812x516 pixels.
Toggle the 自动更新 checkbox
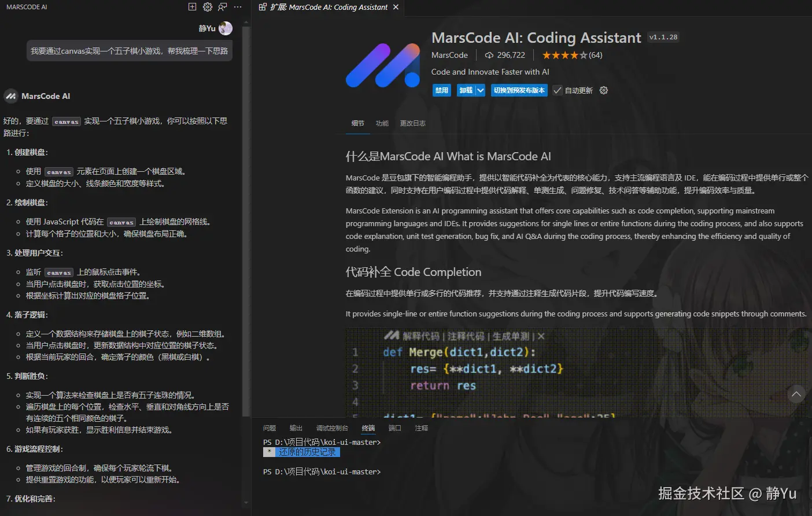tap(558, 90)
